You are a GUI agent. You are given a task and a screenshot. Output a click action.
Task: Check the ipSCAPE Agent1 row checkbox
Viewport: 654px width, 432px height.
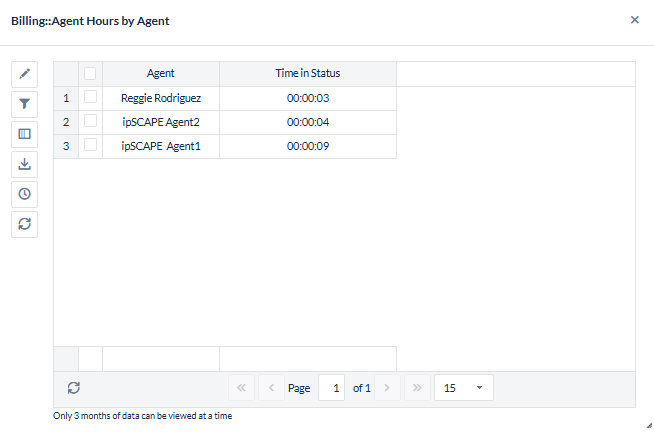click(x=90, y=145)
